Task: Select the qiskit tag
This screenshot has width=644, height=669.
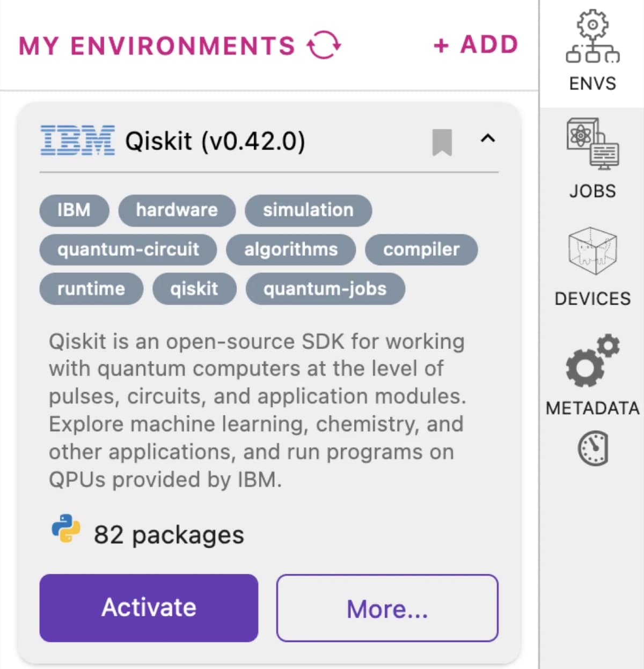Action: click(x=194, y=289)
